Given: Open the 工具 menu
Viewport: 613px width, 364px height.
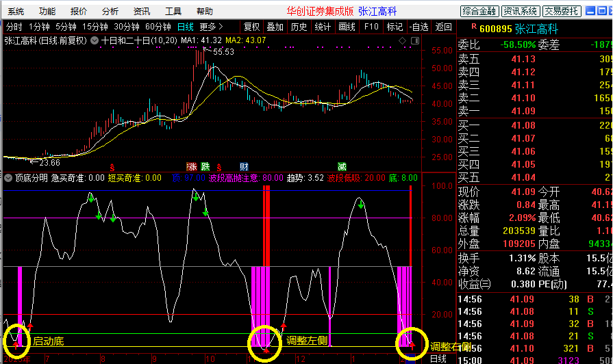Looking at the screenshot, I should point(173,12).
